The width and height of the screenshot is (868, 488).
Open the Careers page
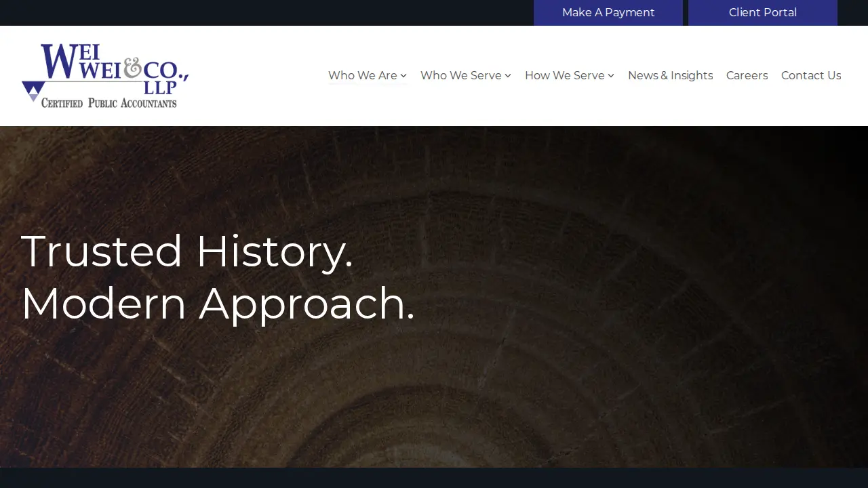coord(747,75)
